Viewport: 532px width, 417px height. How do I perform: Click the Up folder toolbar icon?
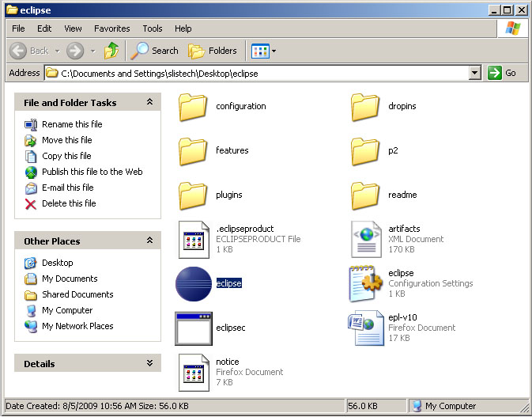click(111, 51)
